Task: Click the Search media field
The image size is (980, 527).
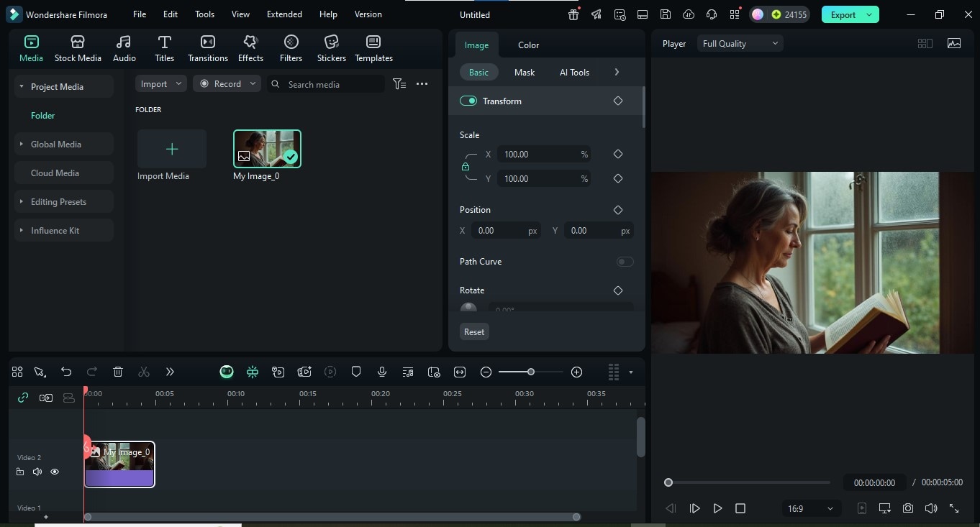Action: tap(326, 84)
